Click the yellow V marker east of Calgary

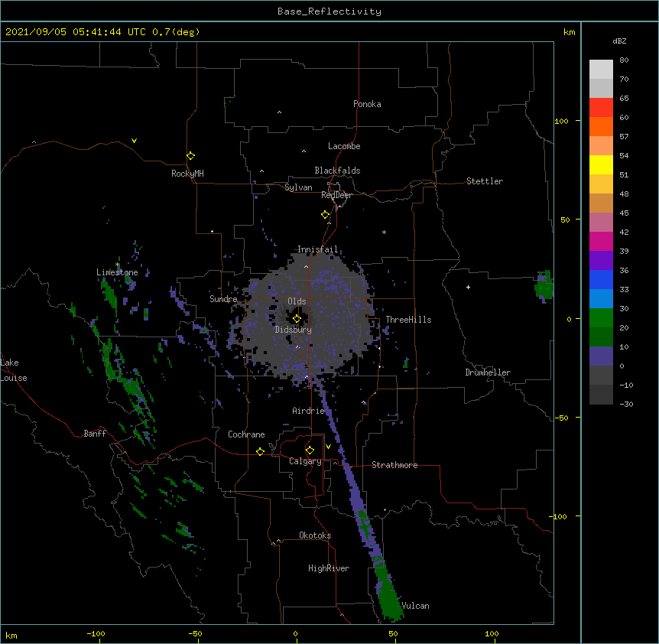[x=328, y=447]
